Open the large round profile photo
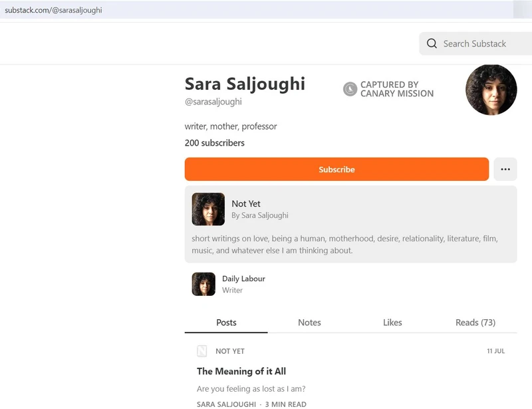 pos(491,90)
